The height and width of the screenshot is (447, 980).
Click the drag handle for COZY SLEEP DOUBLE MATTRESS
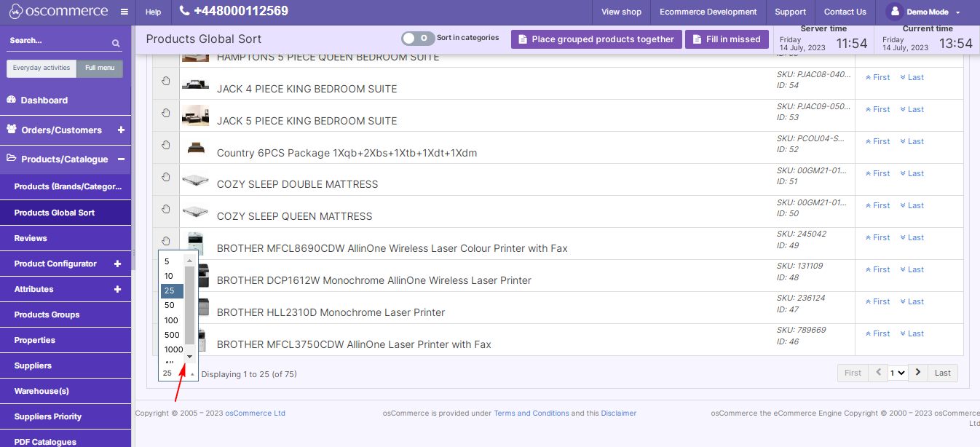click(166, 177)
